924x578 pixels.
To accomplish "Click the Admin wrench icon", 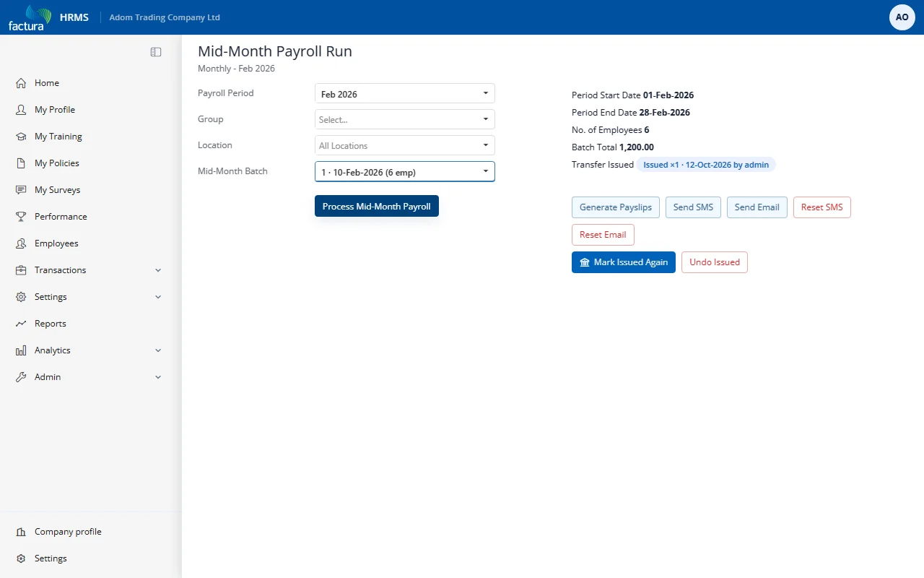I will pyautogui.click(x=21, y=377).
